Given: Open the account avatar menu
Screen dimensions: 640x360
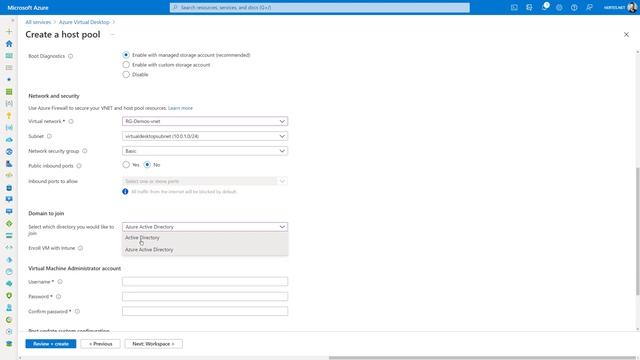Looking at the screenshot, I should [632, 7].
